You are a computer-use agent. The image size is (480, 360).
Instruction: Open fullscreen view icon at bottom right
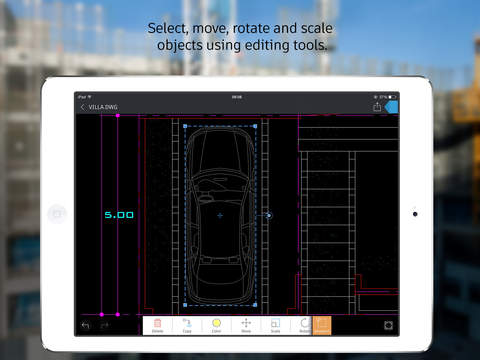click(x=388, y=325)
